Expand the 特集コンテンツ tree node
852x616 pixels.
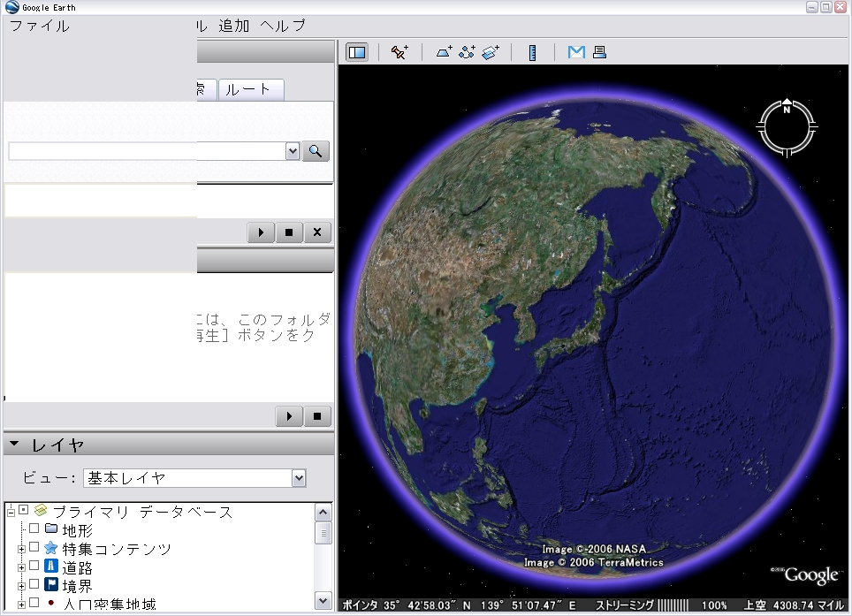(x=21, y=549)
